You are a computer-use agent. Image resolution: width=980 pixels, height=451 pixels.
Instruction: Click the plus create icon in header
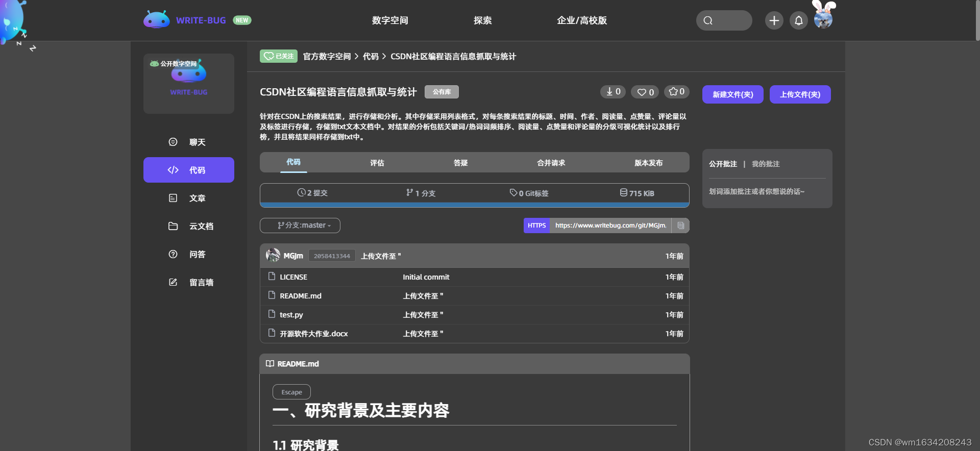[774, 20]
